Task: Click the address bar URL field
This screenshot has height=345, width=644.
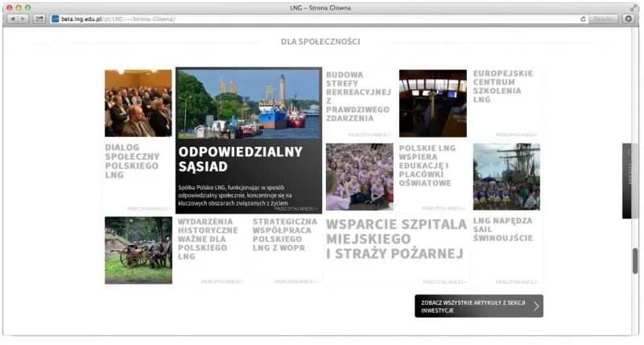Action: (x=322, y=19)
